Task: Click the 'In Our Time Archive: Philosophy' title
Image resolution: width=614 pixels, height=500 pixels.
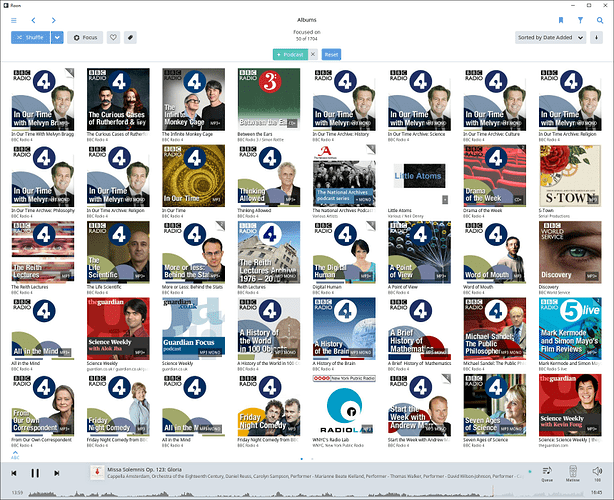Action: (43, 211)
